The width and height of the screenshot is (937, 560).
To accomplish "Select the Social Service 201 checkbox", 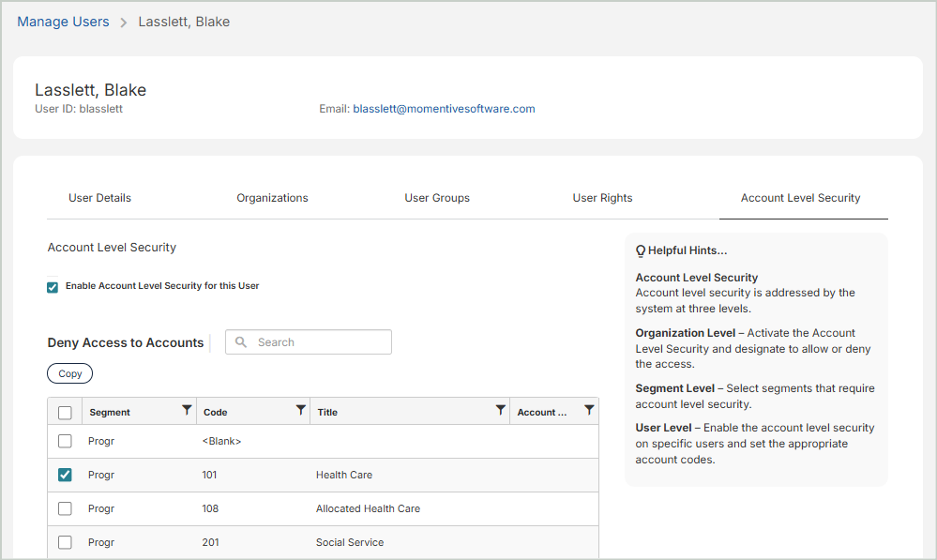I will pos(65,542).
